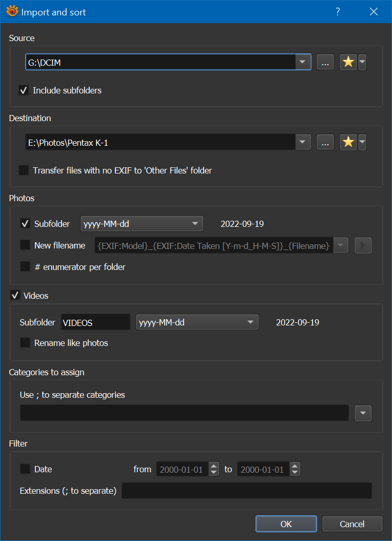This screenshot has height=541, width=392.
Task: Toggle the Videos section checkbox
Action: pos(15,296)
